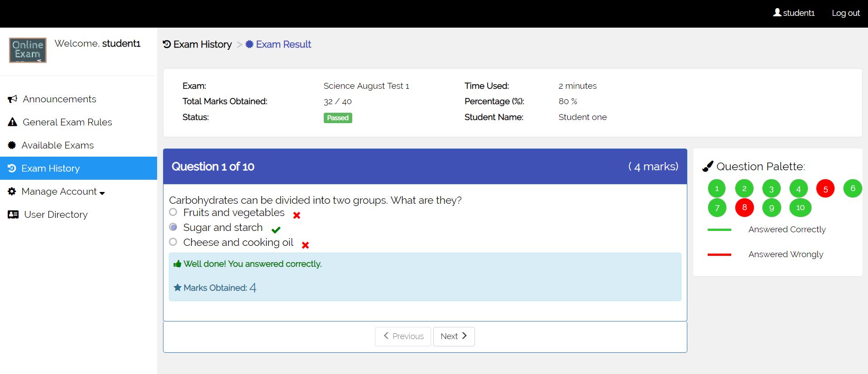Screen dimensions: 868x374
Task: Click the 'Science August Test 1' exam name
Action: point(366,86)
